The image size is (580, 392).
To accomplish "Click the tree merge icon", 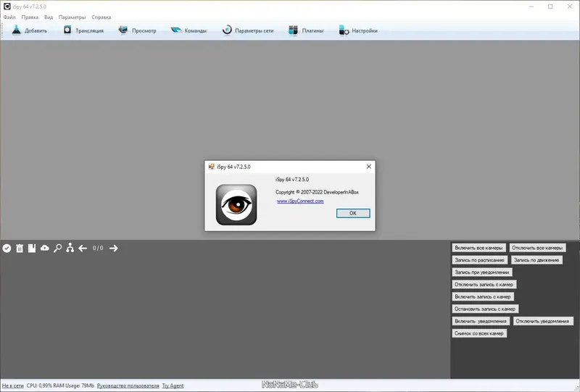I will pos(70,248).
